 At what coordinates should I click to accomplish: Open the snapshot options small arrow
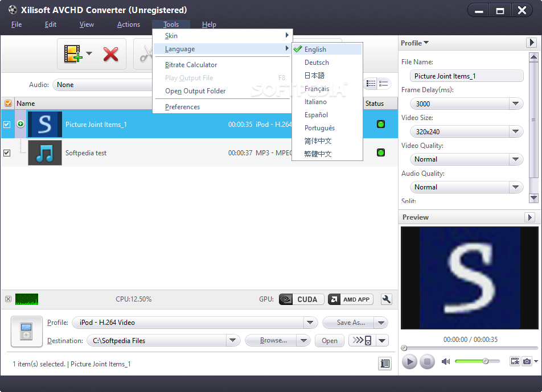point(536,361)
